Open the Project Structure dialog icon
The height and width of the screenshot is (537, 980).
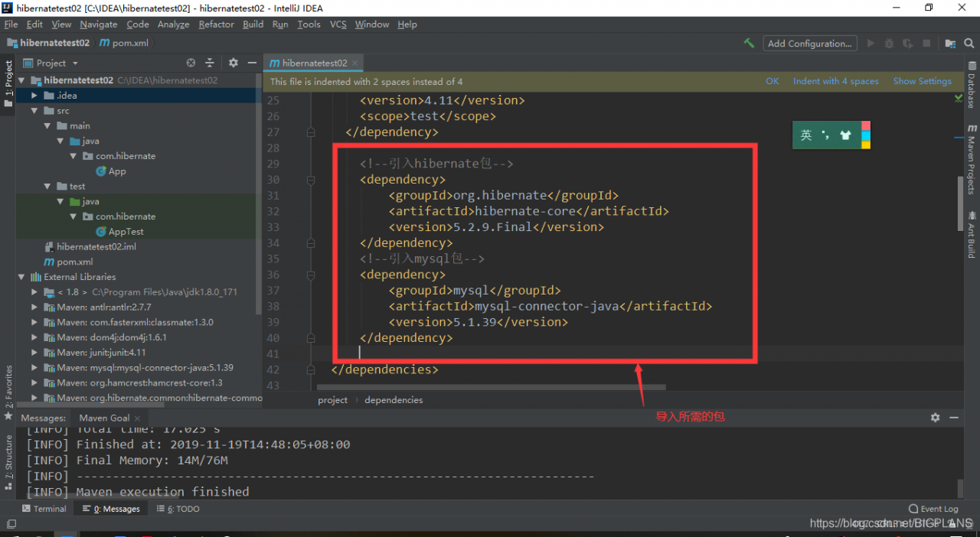[950, 44]
